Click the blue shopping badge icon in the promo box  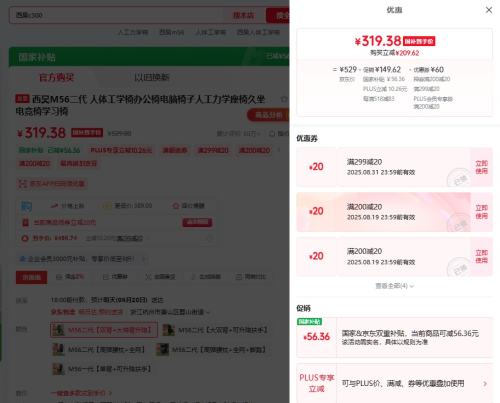[26, 206]
